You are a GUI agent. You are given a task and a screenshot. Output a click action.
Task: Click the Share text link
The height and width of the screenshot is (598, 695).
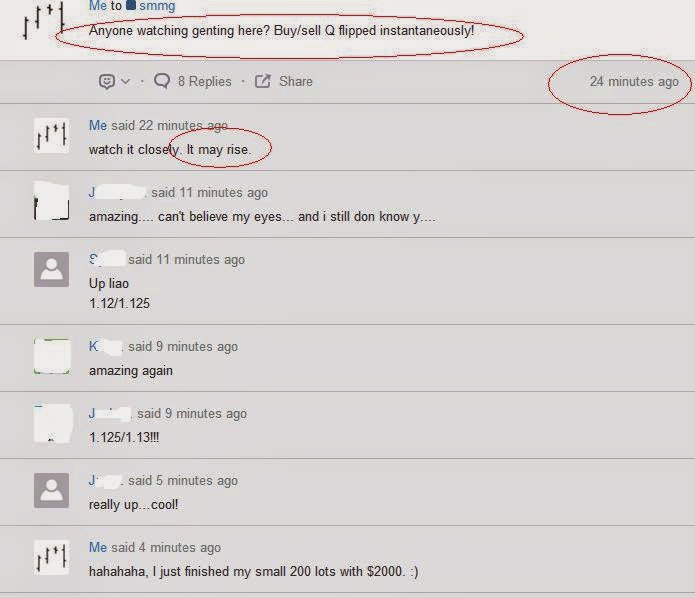[296, 82]
